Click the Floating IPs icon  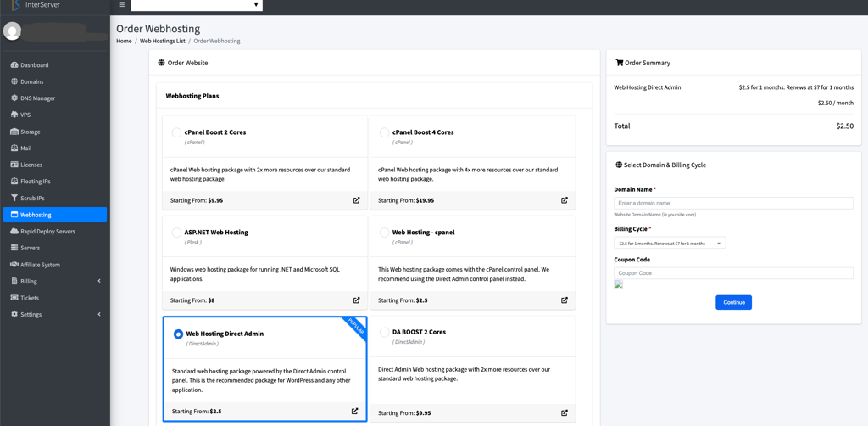tap(14, 181)
